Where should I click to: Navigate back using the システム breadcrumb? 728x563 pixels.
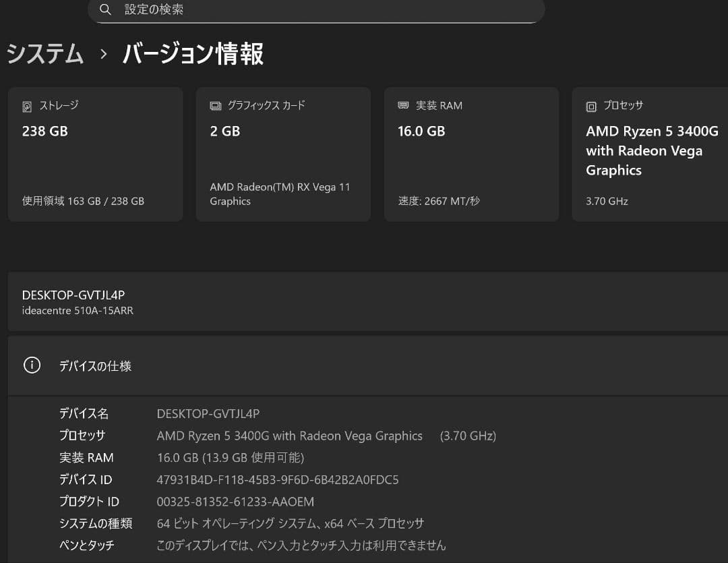point(44,54)
